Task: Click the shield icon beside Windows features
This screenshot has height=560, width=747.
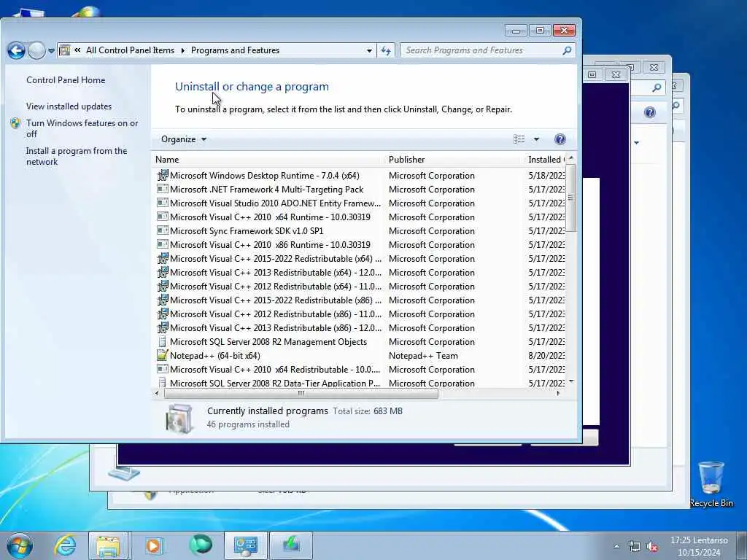Action: point(15,123)
